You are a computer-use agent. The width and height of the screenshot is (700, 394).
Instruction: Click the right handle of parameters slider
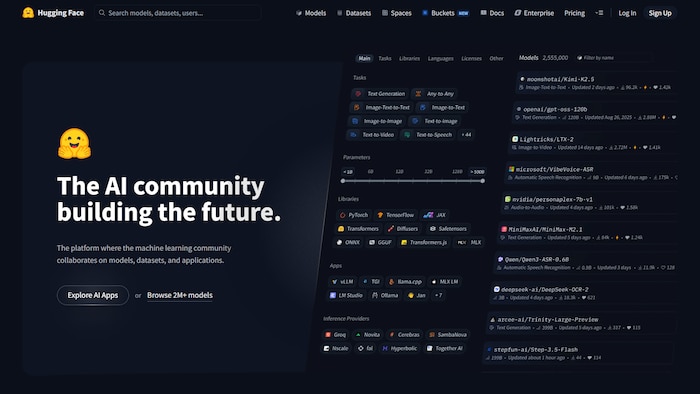tap(483, 181)
